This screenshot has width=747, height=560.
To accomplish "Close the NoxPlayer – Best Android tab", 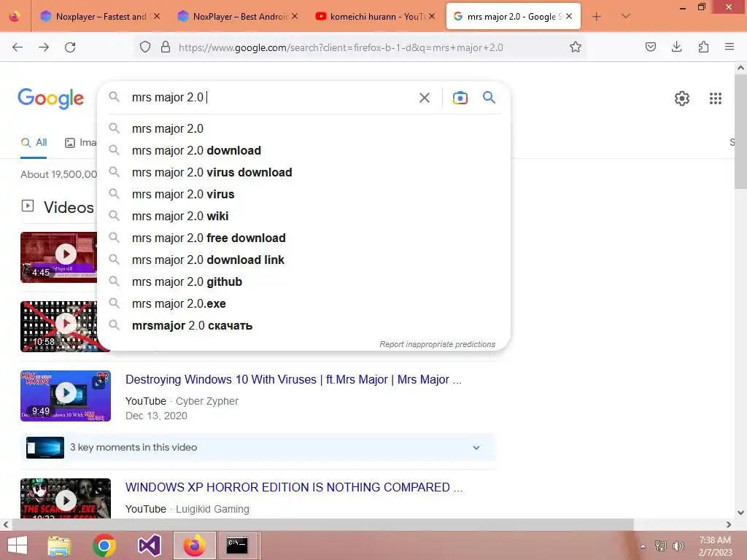I will (295, 16).
